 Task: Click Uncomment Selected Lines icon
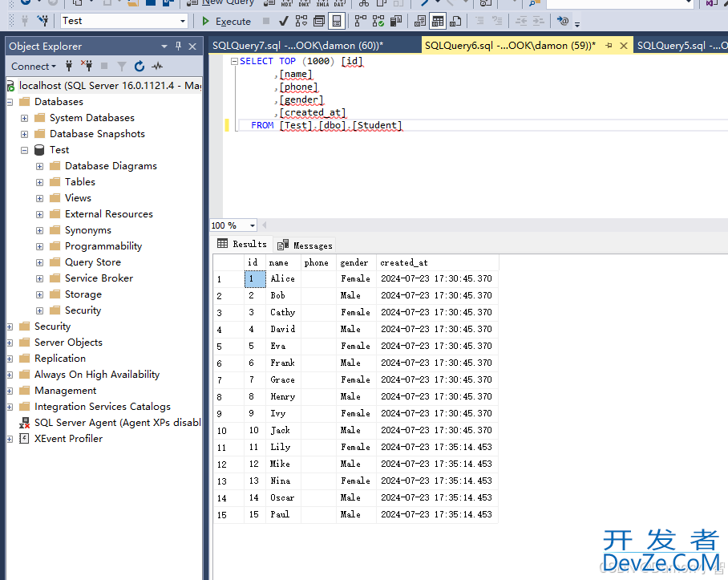(497, 22)
